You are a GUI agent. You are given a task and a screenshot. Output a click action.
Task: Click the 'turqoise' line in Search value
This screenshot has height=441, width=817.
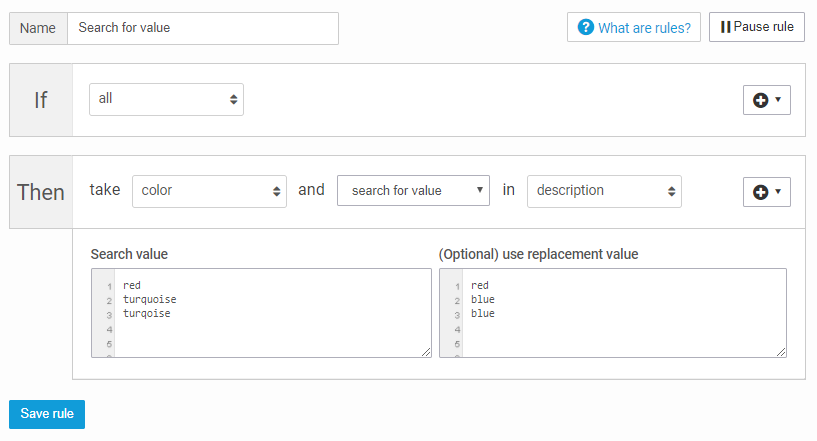(147, 313)
